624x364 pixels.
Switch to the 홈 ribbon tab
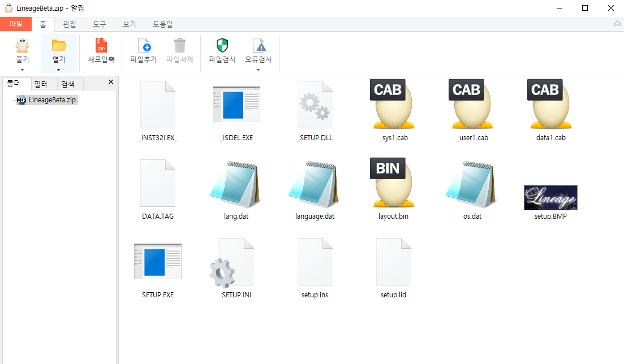pos(43,24)
